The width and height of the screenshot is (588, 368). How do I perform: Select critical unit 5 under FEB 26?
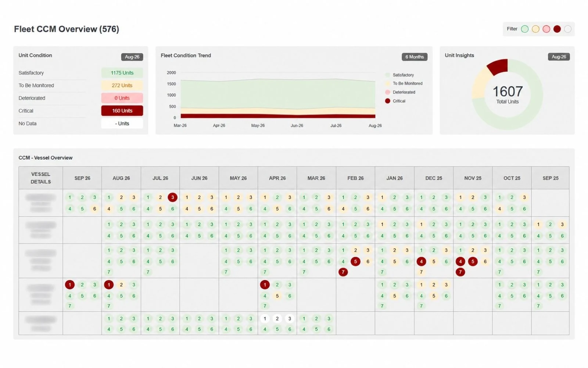pos(355,262)
